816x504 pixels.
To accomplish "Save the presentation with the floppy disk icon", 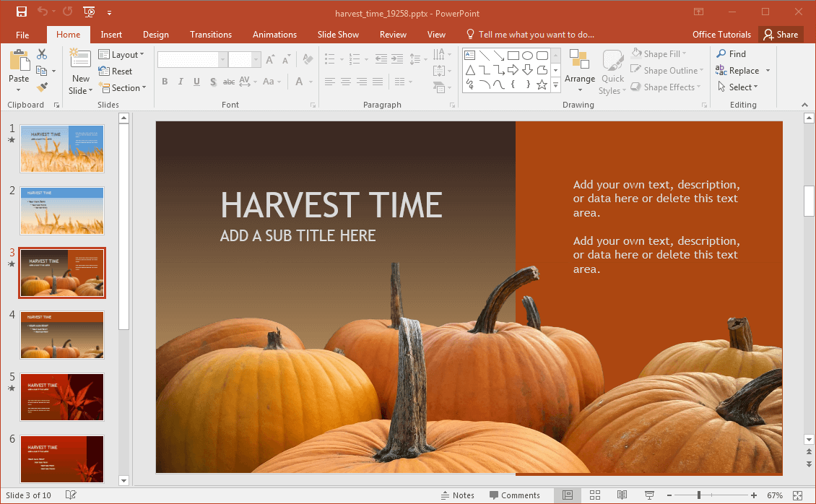I will coord(22,12).
